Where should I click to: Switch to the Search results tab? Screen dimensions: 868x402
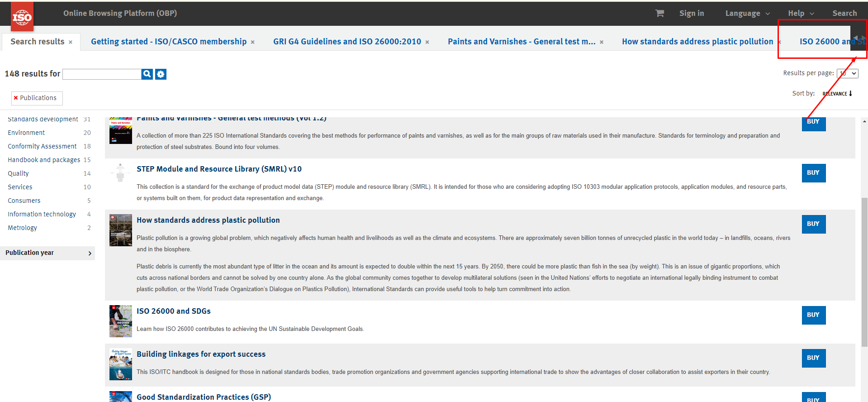coord(38,42)
